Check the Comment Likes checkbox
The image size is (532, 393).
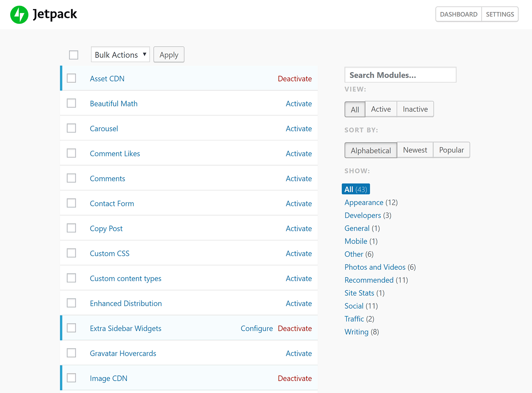(x=71, y=153)
